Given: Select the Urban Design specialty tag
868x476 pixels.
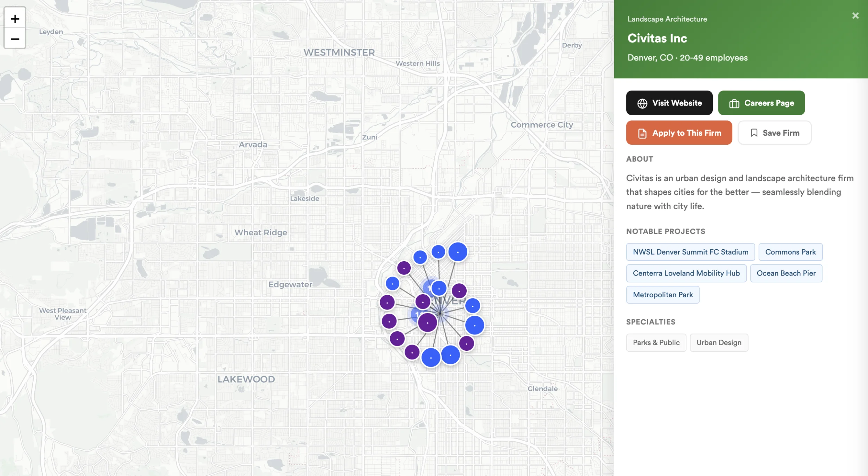Looking at the screenshot, I should pyautogui.click(x=719, y=343).
